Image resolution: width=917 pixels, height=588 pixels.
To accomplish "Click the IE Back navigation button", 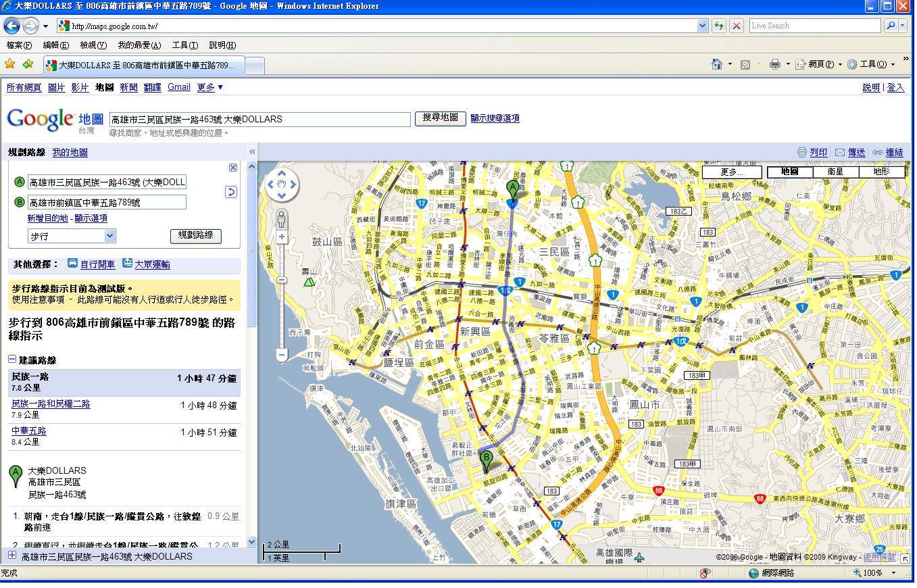I will click(x=11, y=26).
